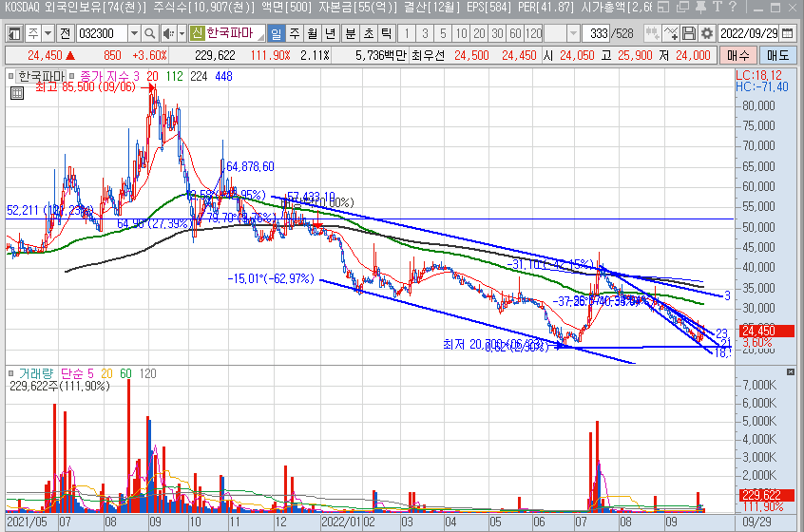Open help with question mark icon

point(733,8)
